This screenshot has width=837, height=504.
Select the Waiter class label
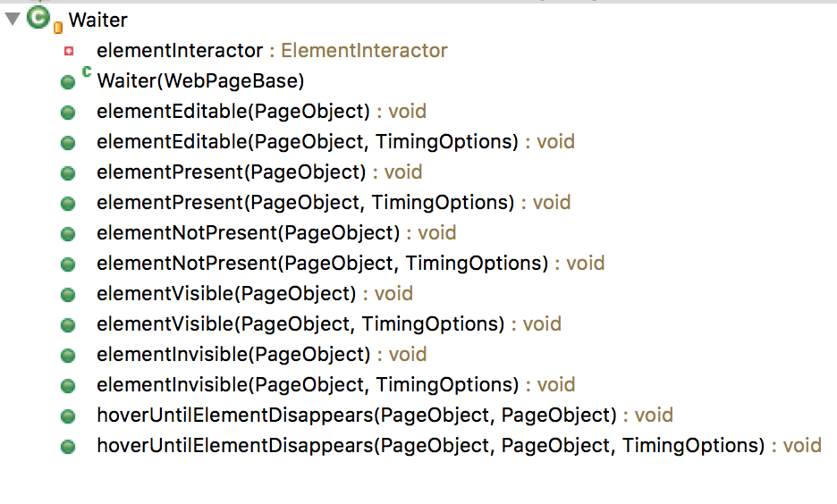coord(97,20)
